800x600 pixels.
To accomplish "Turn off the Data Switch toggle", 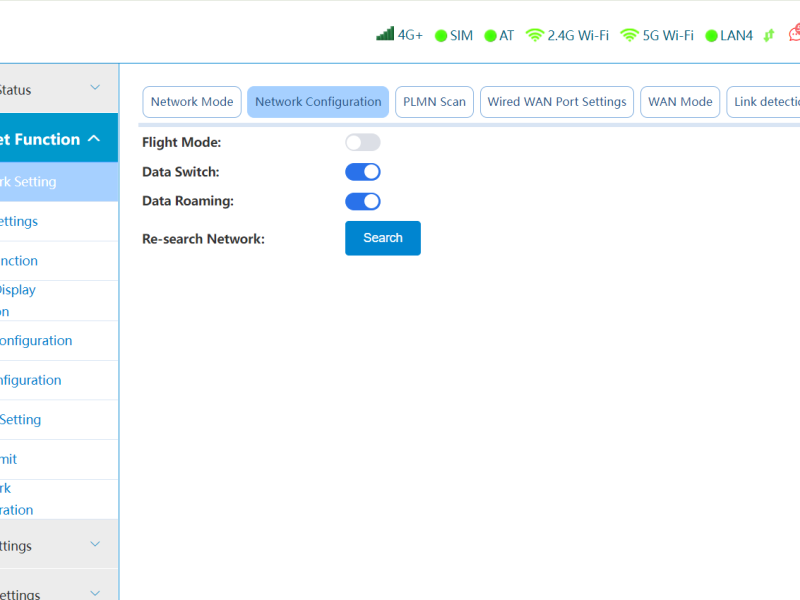I will point(362,172).
